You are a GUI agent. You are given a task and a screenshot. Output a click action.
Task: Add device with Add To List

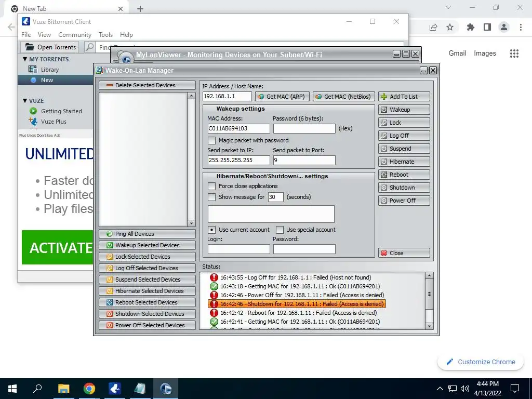click(x=404, y=97)
